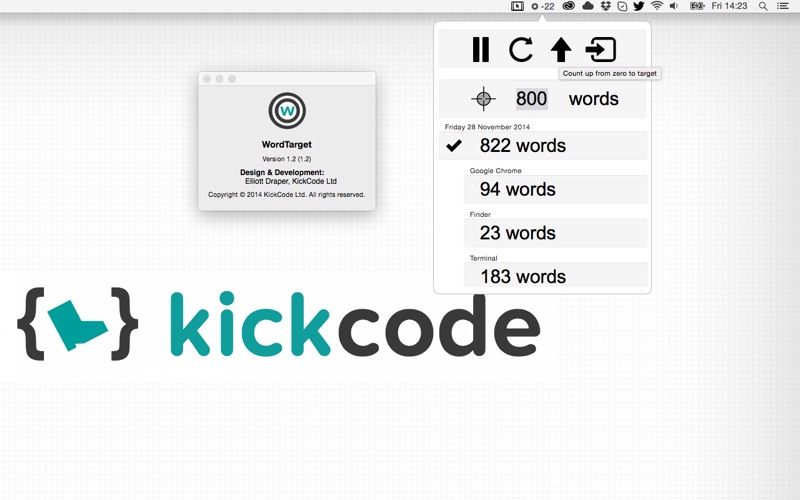Click the clock-style menu bar icon
The image size is (800, 500).
coord(622,6)
